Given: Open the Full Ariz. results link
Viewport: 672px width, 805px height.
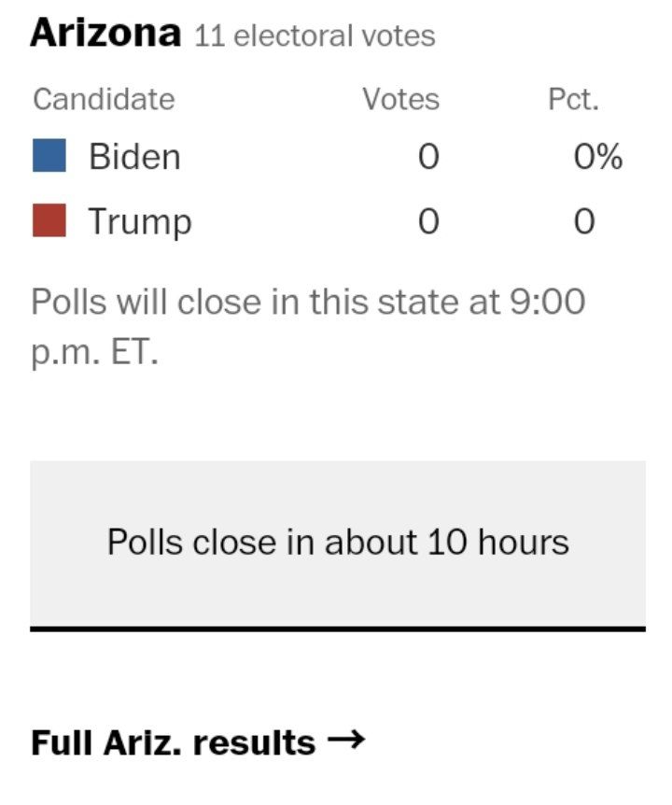Looking at the screenshot, I should (198, 742).
